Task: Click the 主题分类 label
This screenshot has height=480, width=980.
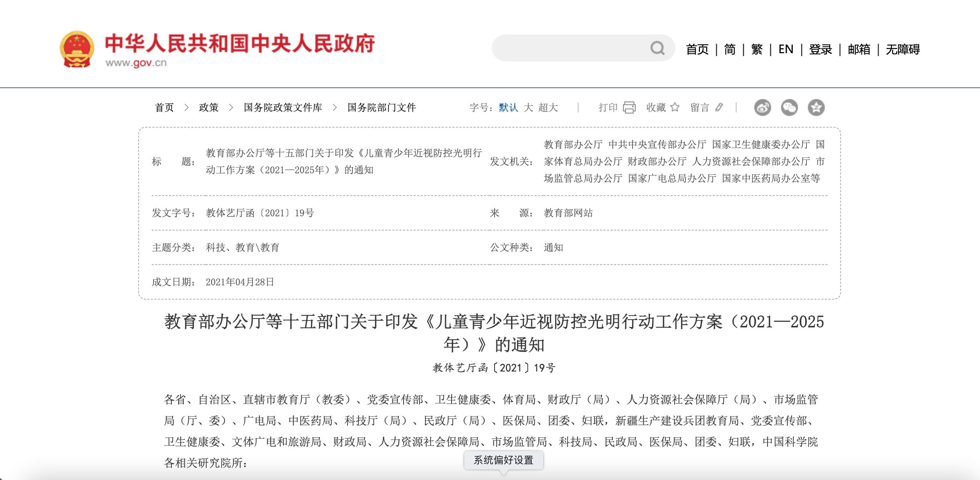Action: [174, 247]
